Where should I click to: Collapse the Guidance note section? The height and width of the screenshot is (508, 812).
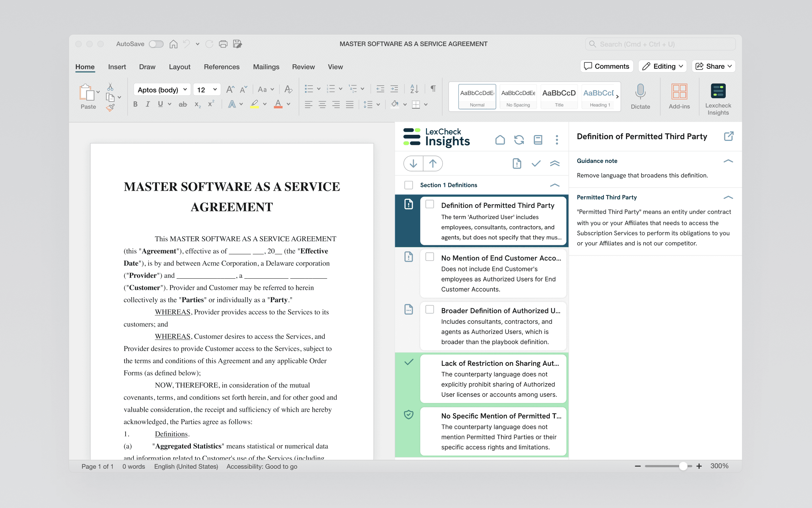(x=728, y=161)
